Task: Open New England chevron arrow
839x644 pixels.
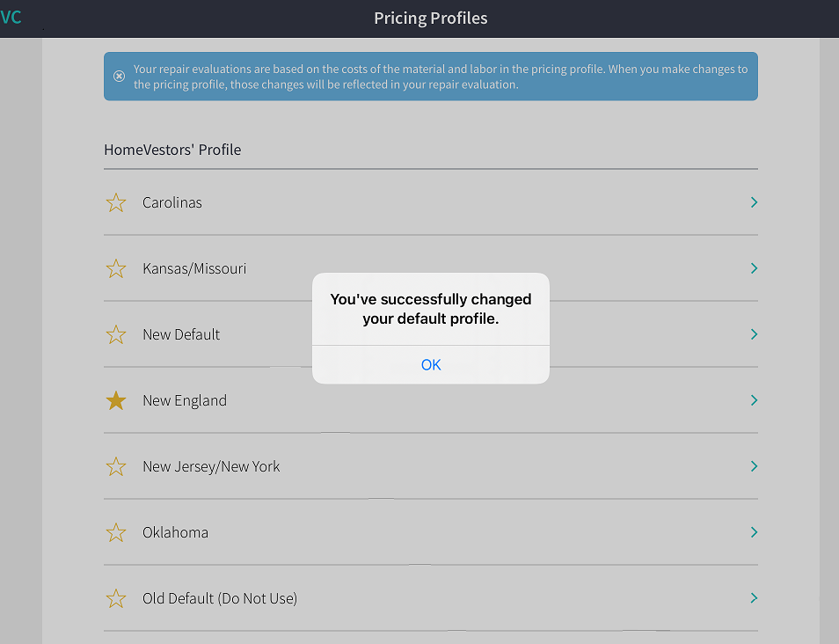Action: click(x=754, y=400)
